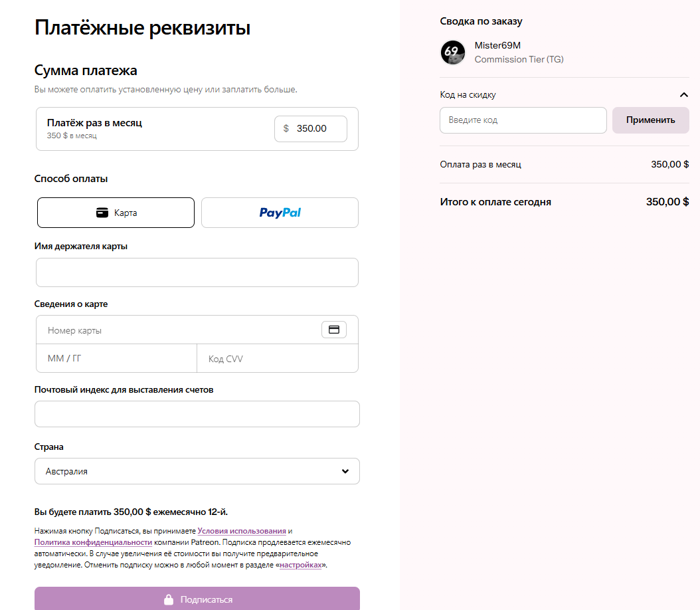Image resolution: width=700 pixels, height=610 pixels.
Task: Click the lock icon on the subscribe button
Action: tap(169, 599)
